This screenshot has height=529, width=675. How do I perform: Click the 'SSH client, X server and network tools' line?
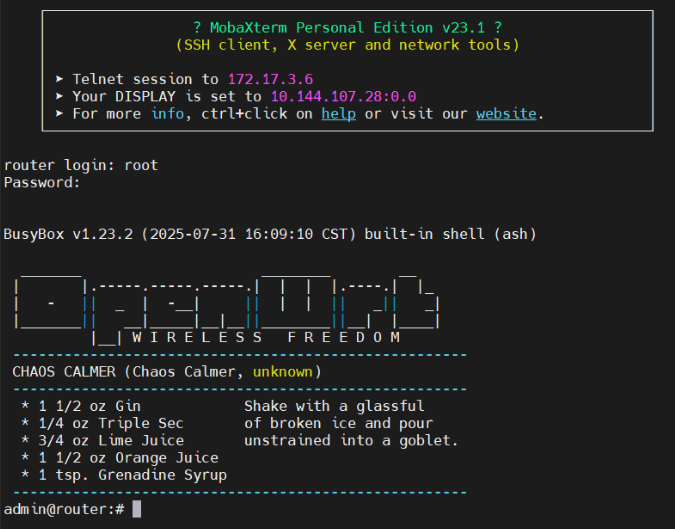click(x=347, y=45)
